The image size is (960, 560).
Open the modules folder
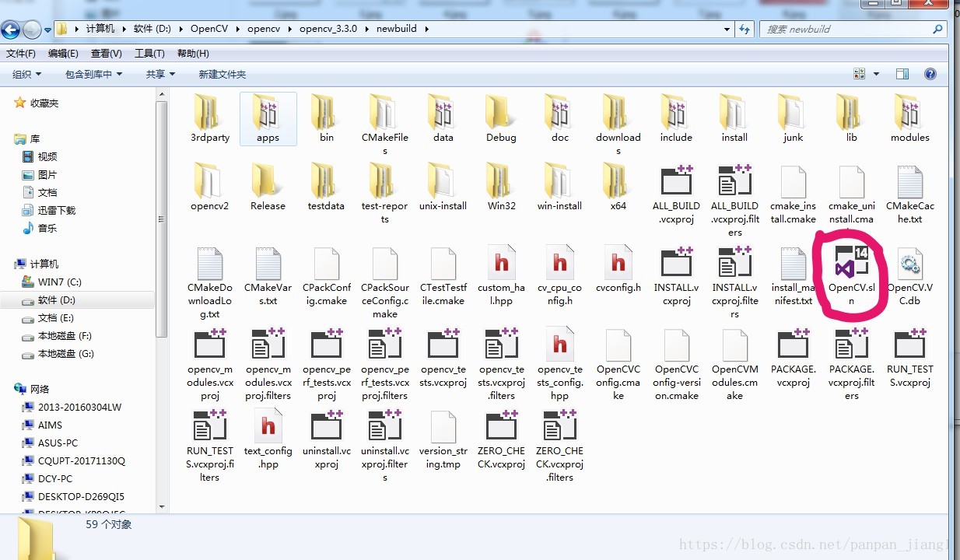click(910, 119)
